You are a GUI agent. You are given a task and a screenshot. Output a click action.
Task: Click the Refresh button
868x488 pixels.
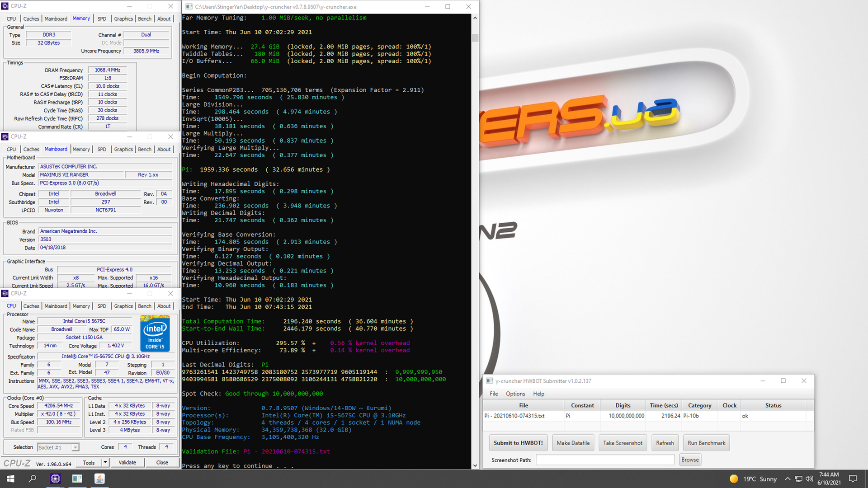[x=665, y=443]
